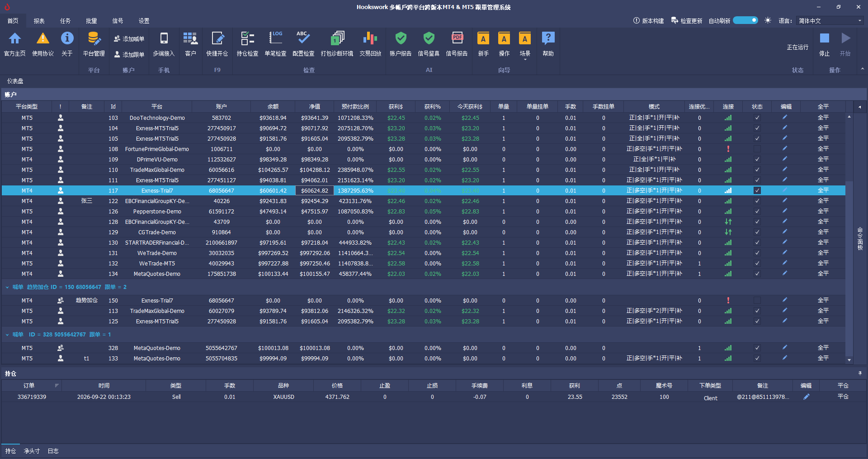Pin the 持仓 panel

[860, 374]
